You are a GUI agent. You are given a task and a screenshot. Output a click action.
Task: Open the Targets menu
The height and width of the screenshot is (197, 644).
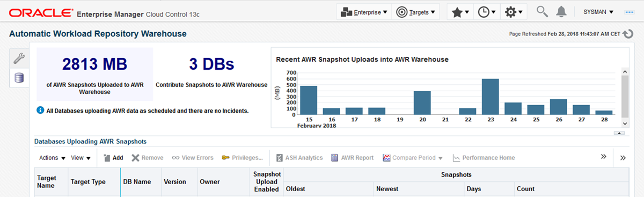point(416,12)
